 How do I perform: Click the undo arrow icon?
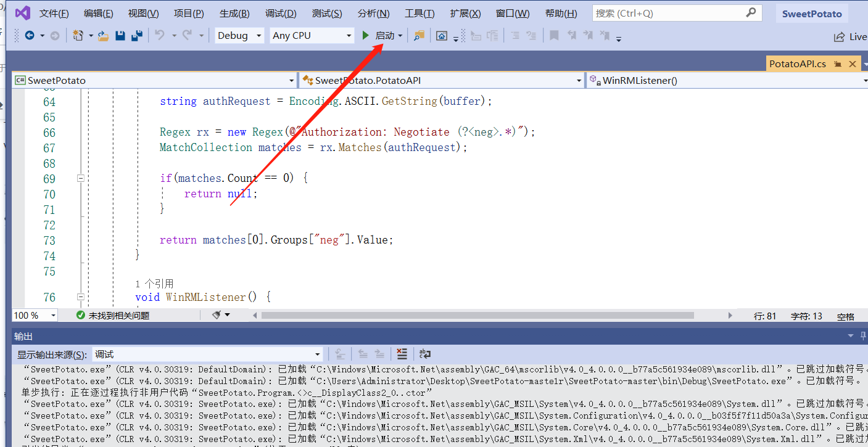[160, 36]
